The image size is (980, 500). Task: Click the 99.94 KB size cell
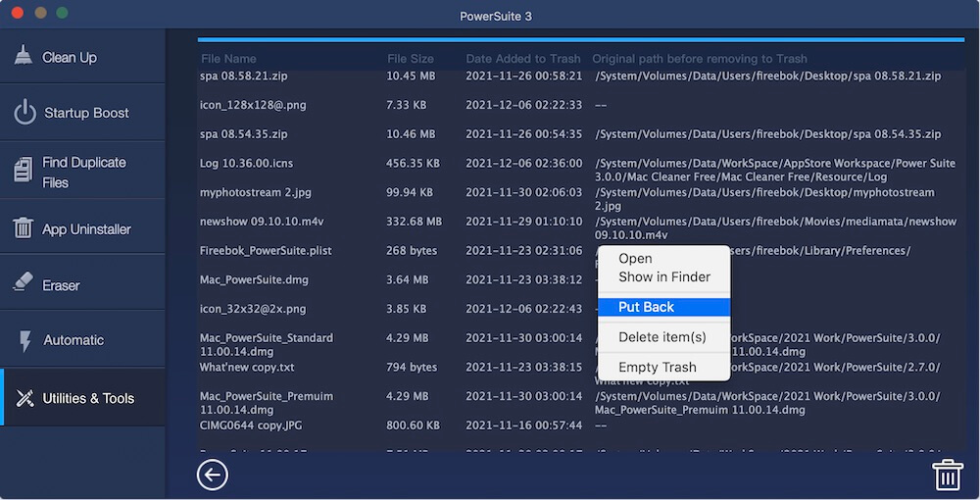click(410, 192)
